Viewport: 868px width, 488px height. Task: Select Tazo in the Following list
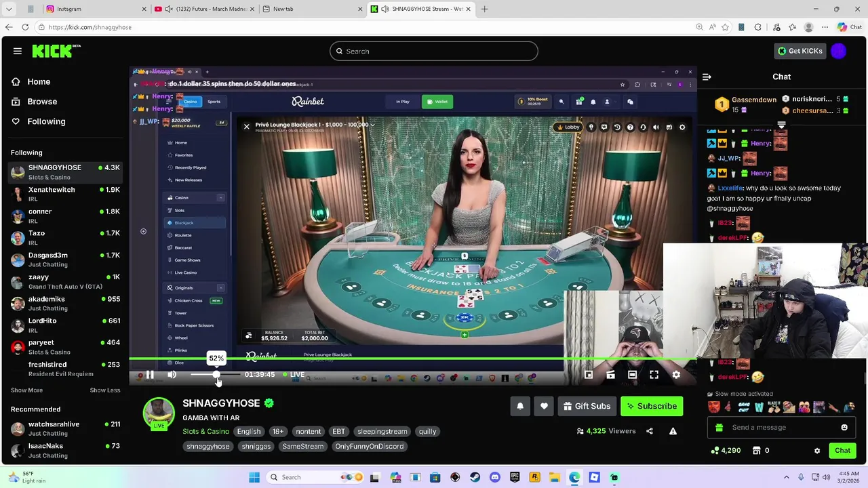pos(64,237)
